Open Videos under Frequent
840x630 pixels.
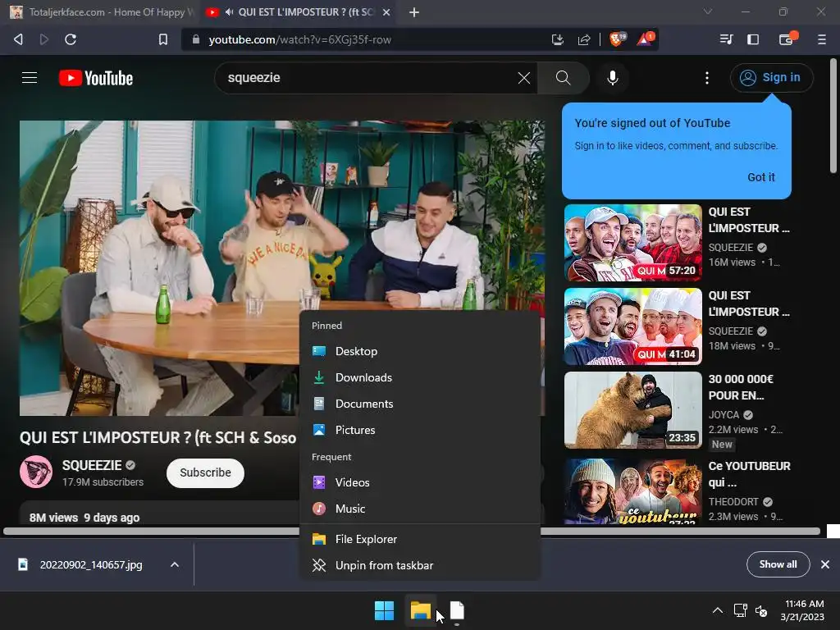tap(419, 482)
